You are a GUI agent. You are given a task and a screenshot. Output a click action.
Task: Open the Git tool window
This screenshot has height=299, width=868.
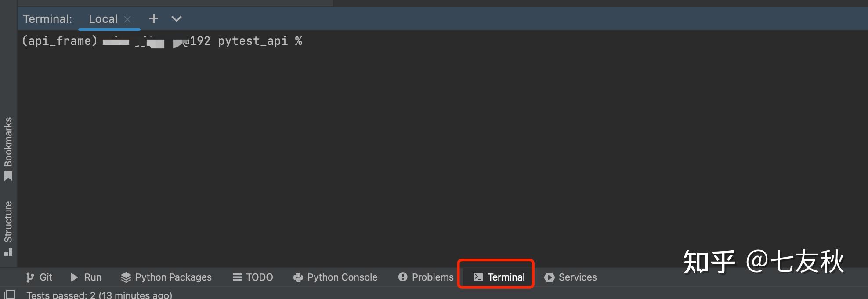tap(39, 277)
